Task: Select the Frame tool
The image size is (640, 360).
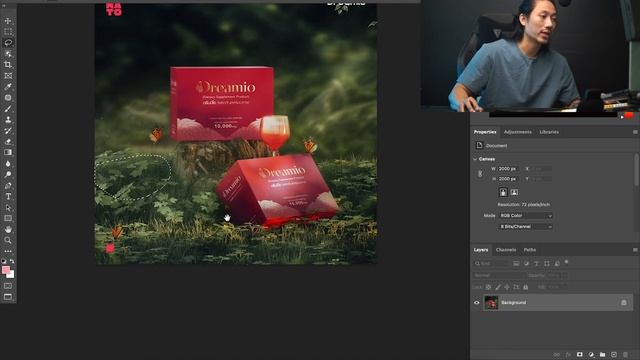Action: 8,76
